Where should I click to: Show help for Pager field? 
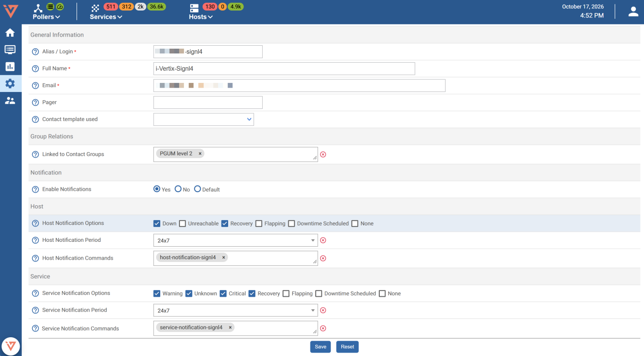(x=35, y=102)
